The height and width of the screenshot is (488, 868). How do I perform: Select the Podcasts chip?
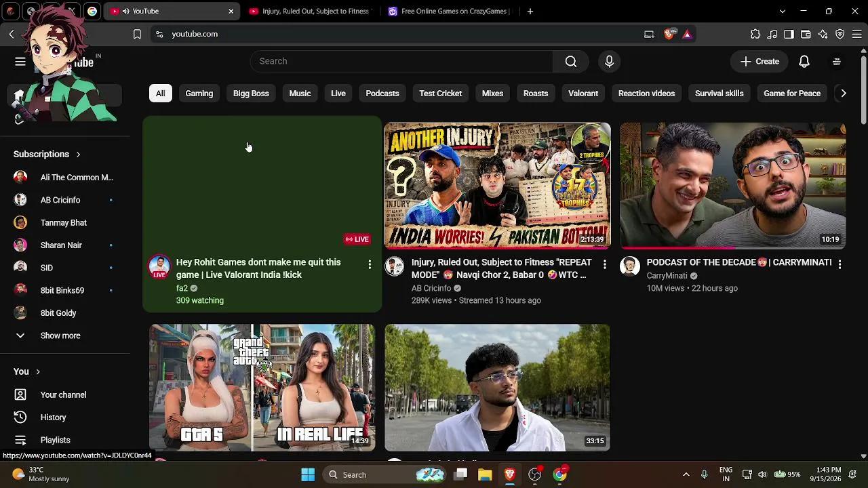[x=382, y=94]
